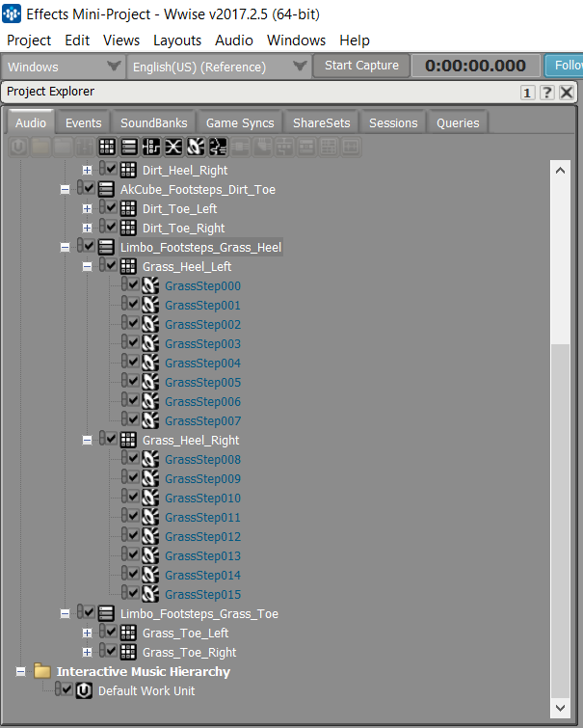Click the Interactive Music Hierarchy folder icon
583x728 pixels.
[x=42, y=671]
